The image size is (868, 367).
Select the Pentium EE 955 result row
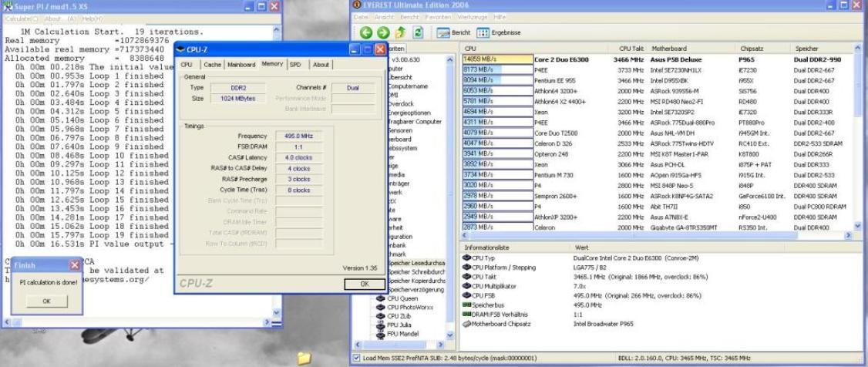(x=658, y=80)
